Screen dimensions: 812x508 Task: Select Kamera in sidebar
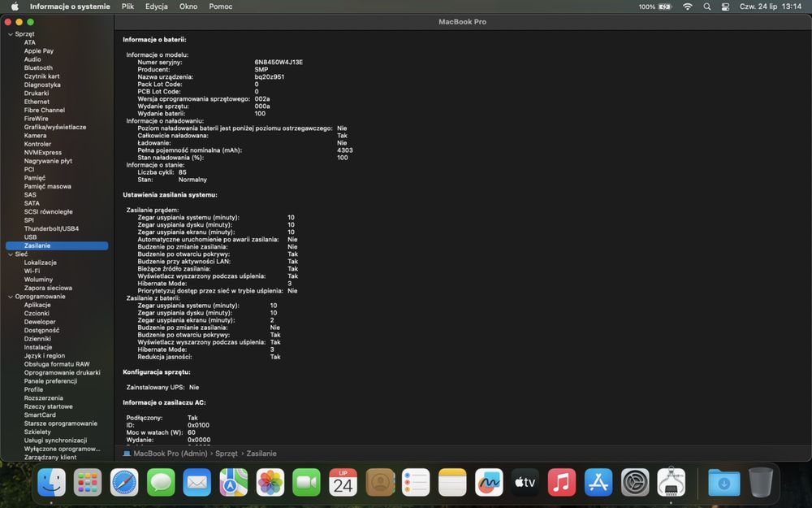35,136
